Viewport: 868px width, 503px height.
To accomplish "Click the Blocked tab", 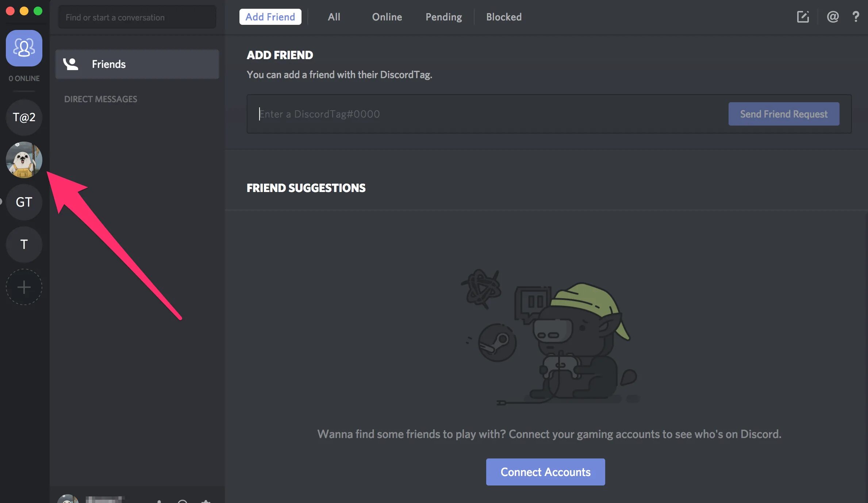I will pos(503,16).
